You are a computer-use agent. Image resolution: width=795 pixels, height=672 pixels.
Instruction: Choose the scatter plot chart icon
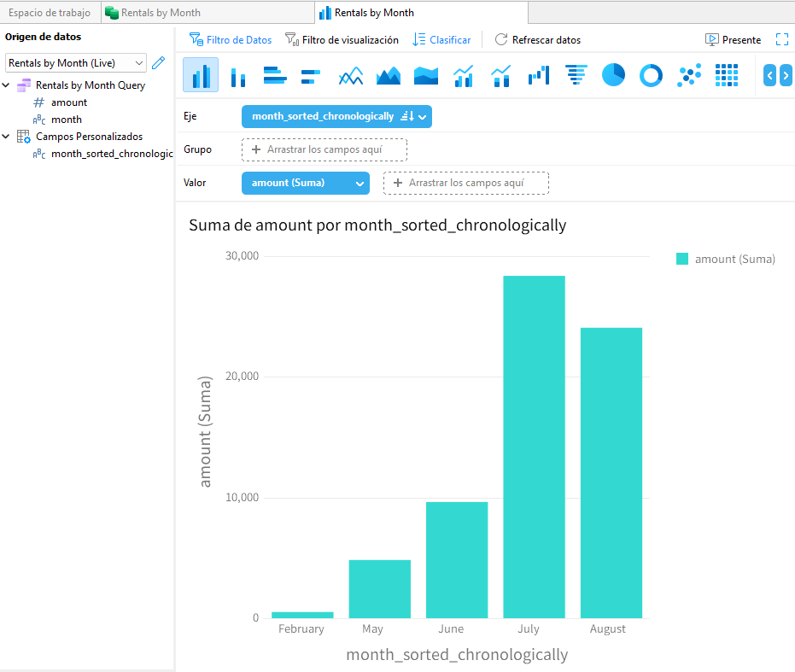tap(688, 75)
